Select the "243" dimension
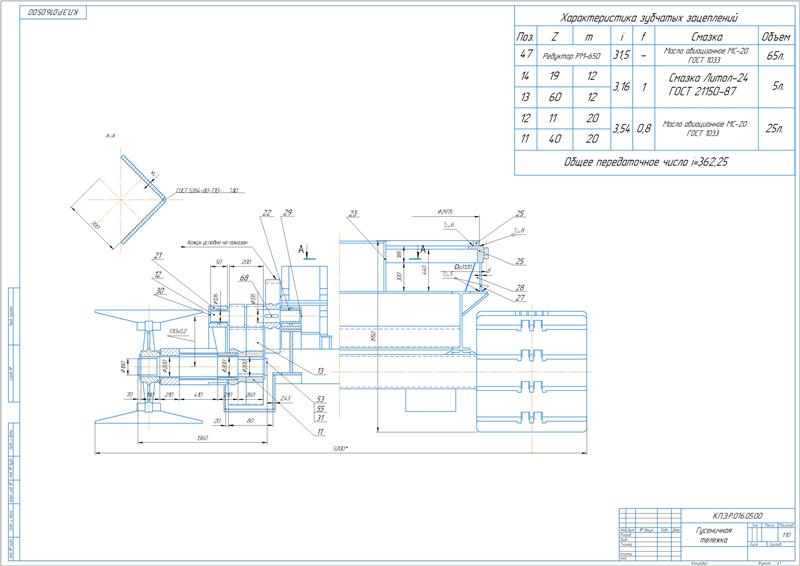The width and height of the screenshot is (800, 566). [x=285, y=399]
